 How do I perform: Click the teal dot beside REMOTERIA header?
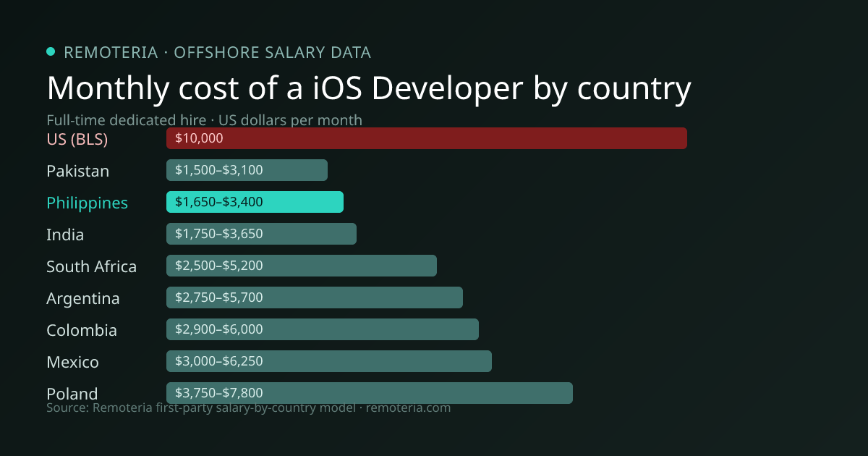pyautogui.click(x=51, y=51)
